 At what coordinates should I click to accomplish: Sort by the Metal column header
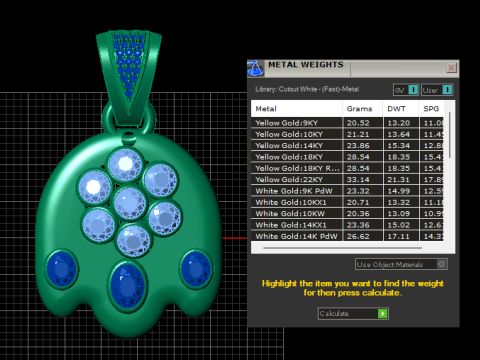click(x=297, y=109)
